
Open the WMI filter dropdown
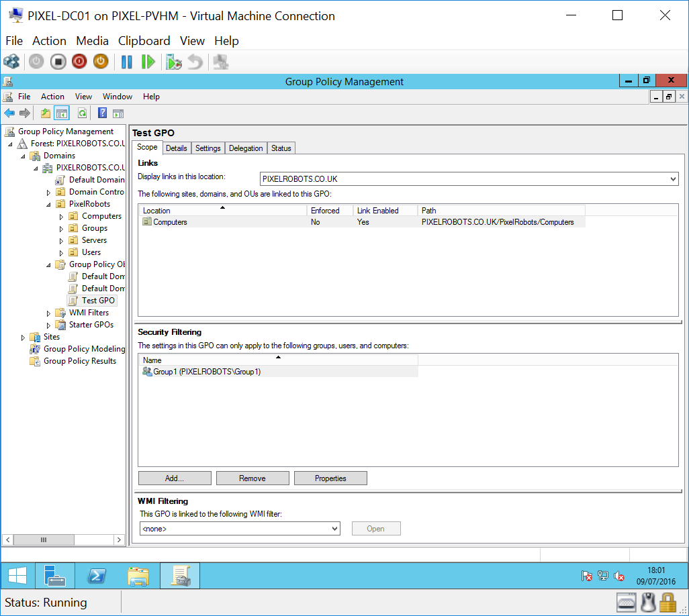pos(335,529)
